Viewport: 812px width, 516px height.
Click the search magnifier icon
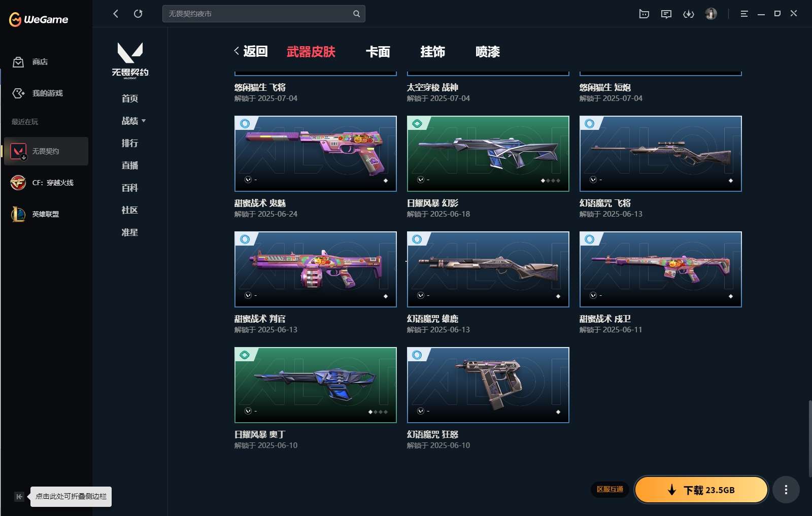tap(356, 14)
